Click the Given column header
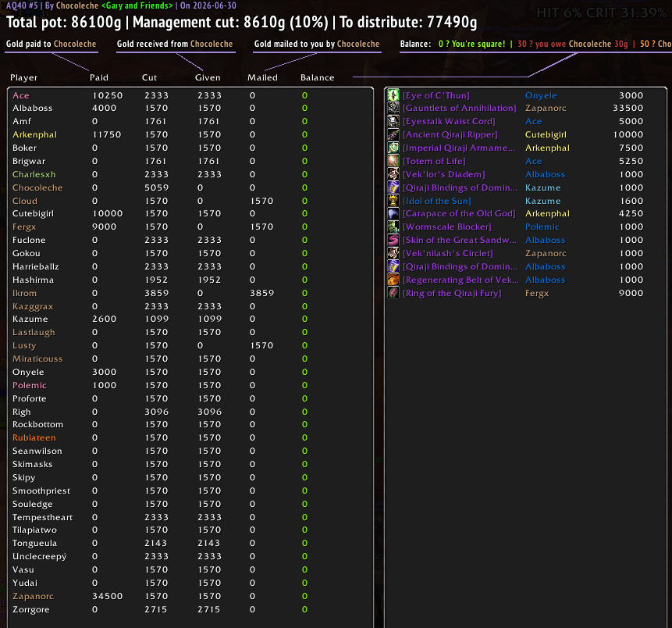 [x=208, y=77]
